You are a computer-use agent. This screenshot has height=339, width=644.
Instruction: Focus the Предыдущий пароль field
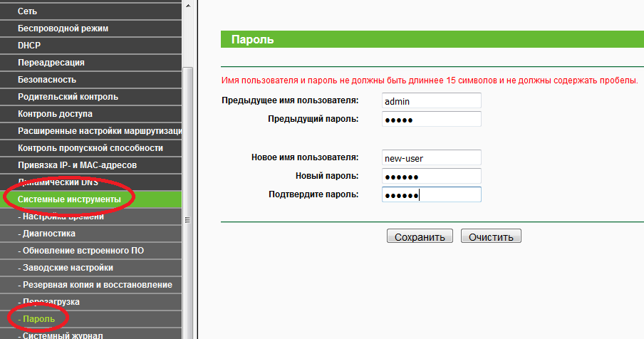coord(431,120)
